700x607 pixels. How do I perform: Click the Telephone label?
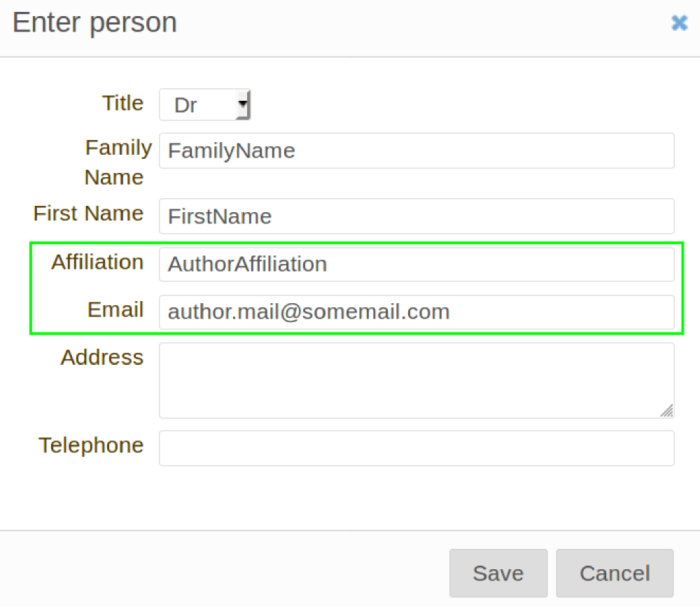pos(91,445)
